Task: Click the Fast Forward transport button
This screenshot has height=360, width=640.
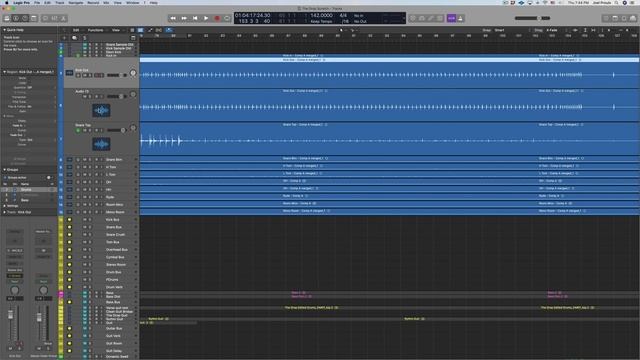Action: point(184,18)
